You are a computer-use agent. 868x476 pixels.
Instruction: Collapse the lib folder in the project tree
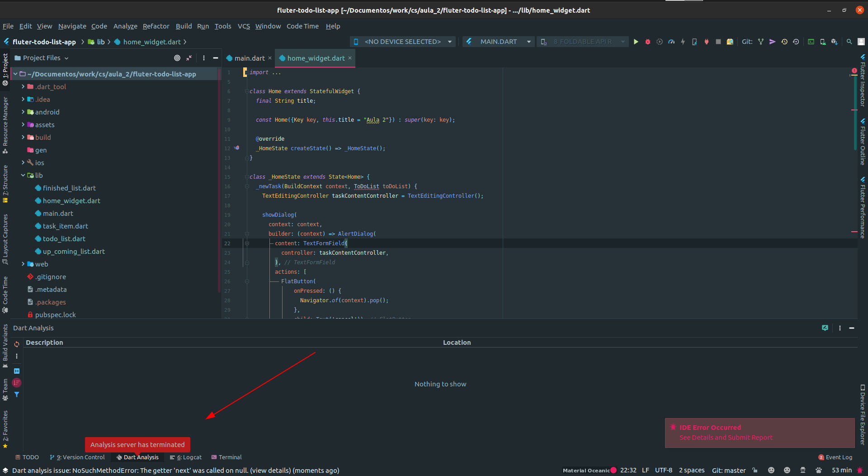tap(22, 175)
